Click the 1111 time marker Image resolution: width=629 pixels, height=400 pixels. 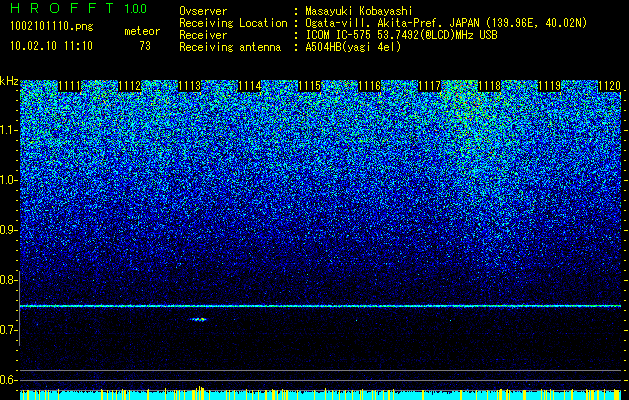point(70,86)
